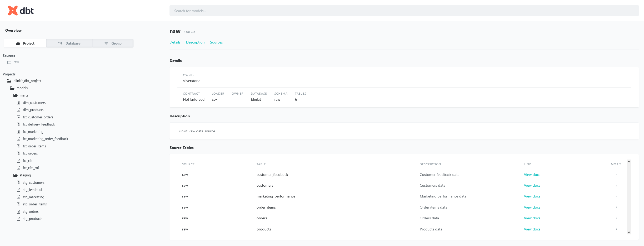Click the raw source folder icon
Viewport: 644px width, 246px height.
pos(9,62)
